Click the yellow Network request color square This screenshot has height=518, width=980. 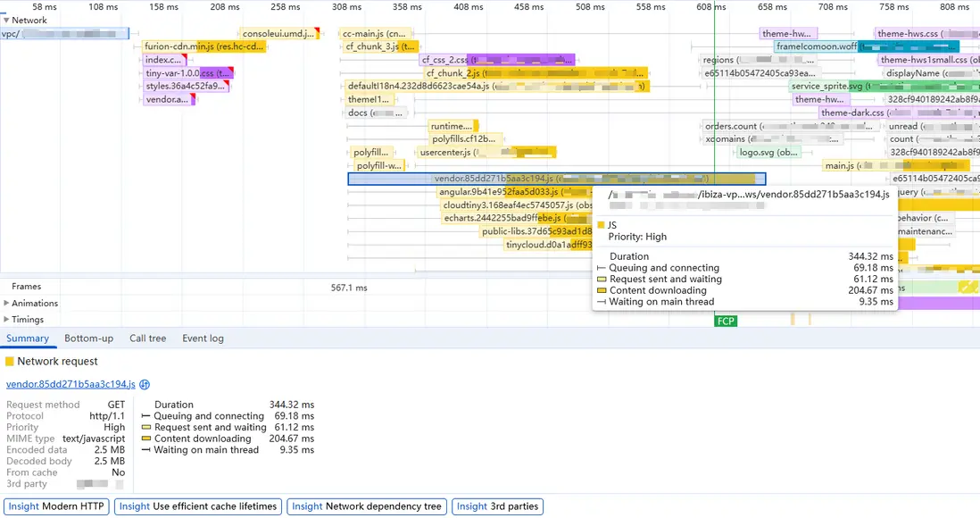(x=10, y=362)
